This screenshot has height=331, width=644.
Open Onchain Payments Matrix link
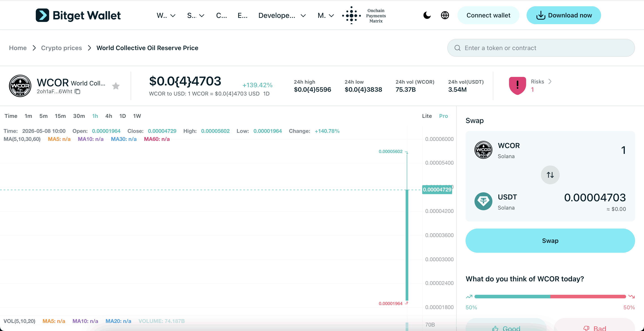364,15
